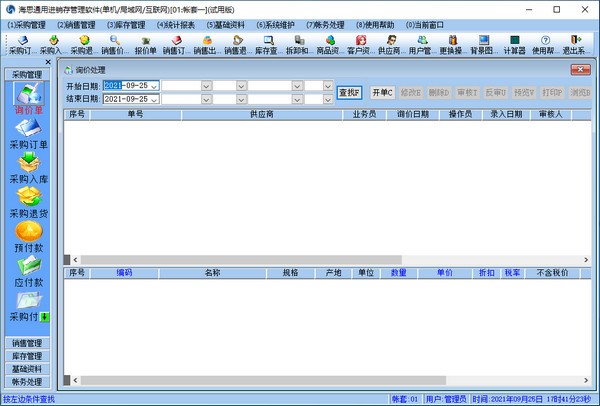600x406 pixels.
Task: Click the 开单C button
Action: tap(383, 93)
